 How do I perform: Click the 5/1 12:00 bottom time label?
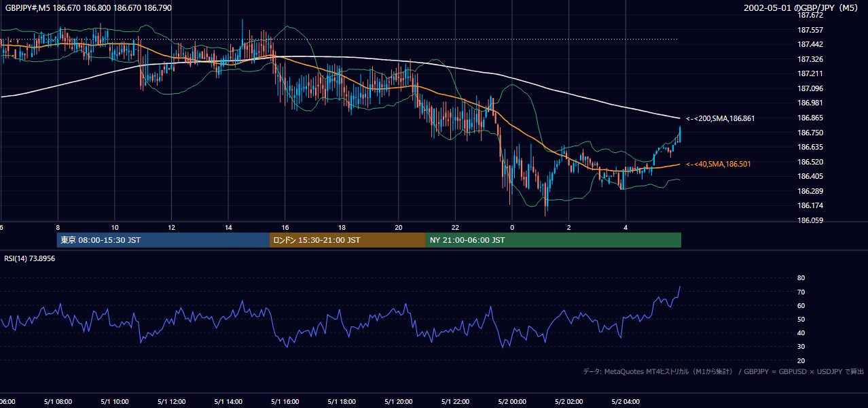171,402
